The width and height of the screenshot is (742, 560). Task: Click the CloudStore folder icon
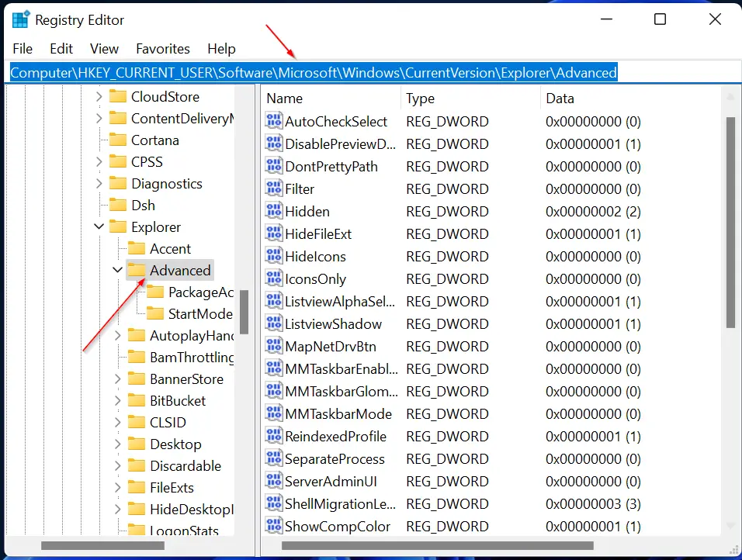(118, 96)
